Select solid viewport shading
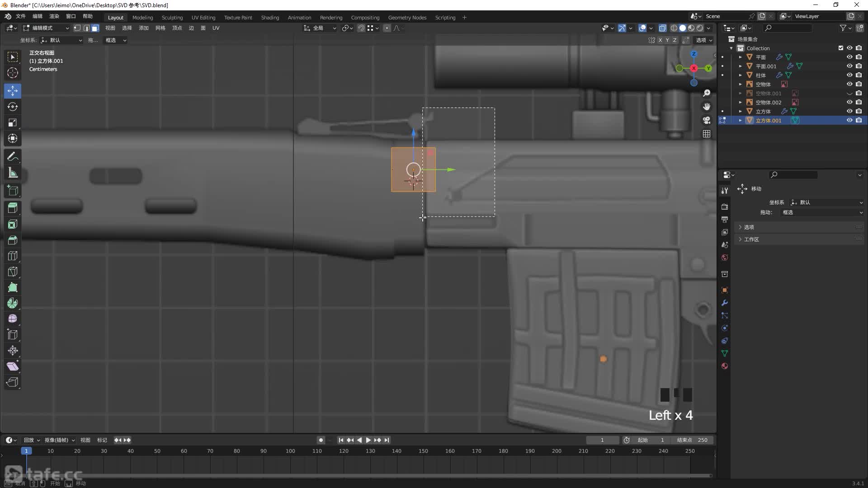The width and height of the screenshot is (868, 488). (683, 28)
